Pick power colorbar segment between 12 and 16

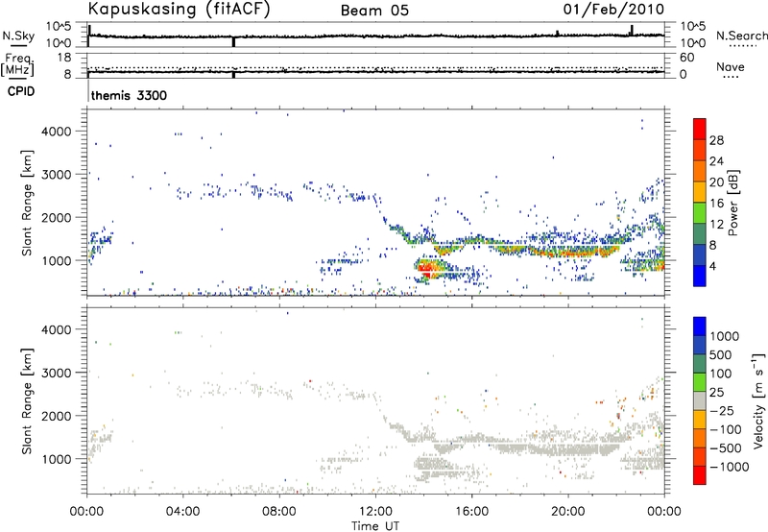tap(700, 212)
